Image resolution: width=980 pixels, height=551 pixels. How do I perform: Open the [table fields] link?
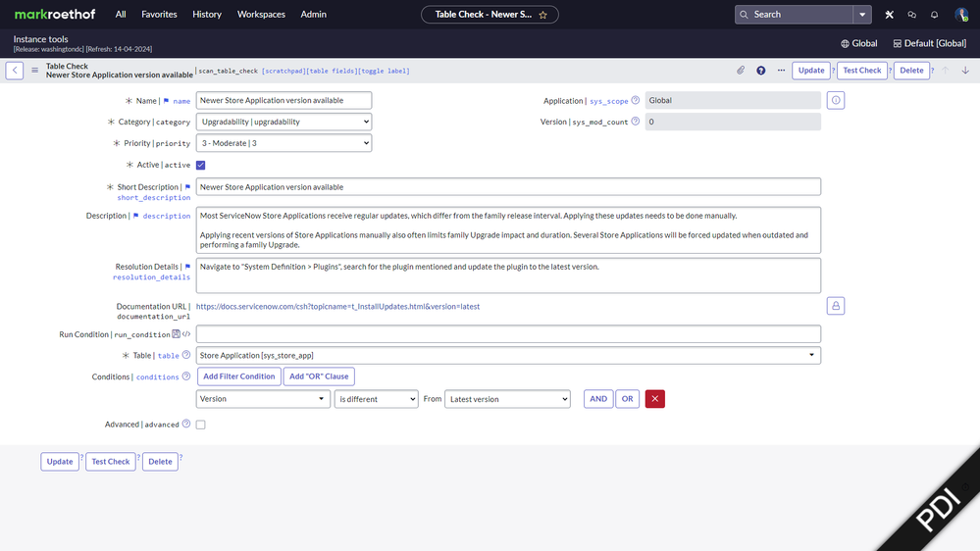pyautogui.click(x=332, y=72)
